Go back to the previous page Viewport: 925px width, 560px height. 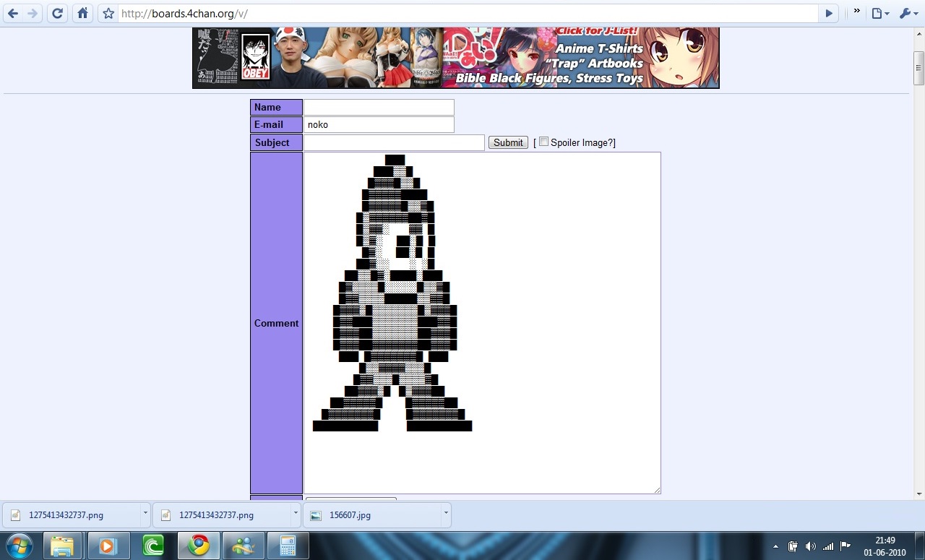click(x=13, y=13)
